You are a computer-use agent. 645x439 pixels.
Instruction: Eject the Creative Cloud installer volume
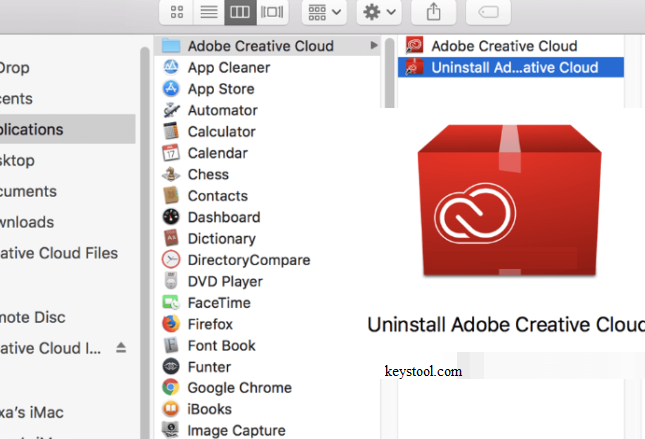[121, 348]
